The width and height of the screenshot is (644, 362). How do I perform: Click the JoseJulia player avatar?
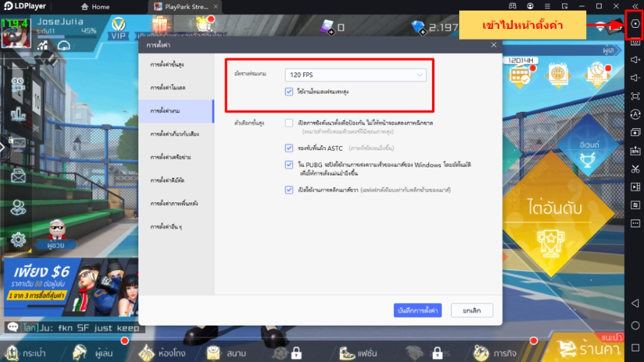[16, 34]
